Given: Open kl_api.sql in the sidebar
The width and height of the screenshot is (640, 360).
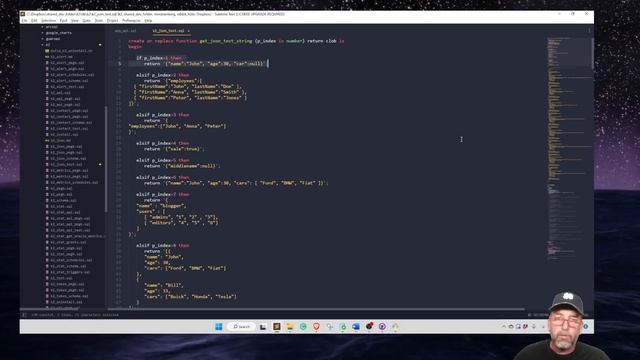Looking at the screenshot, I should [x=60, y=93].
